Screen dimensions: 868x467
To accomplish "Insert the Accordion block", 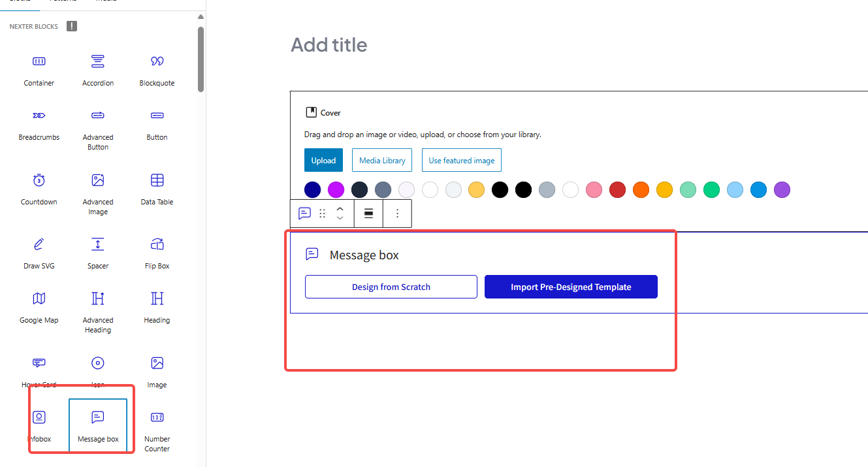I will point(98,69).
